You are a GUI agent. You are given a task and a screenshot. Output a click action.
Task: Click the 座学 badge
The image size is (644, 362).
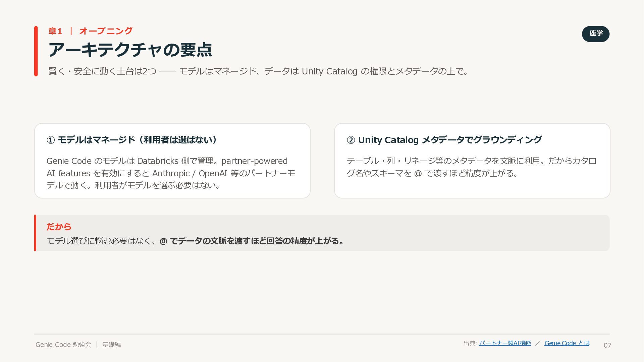click(596, 34)
